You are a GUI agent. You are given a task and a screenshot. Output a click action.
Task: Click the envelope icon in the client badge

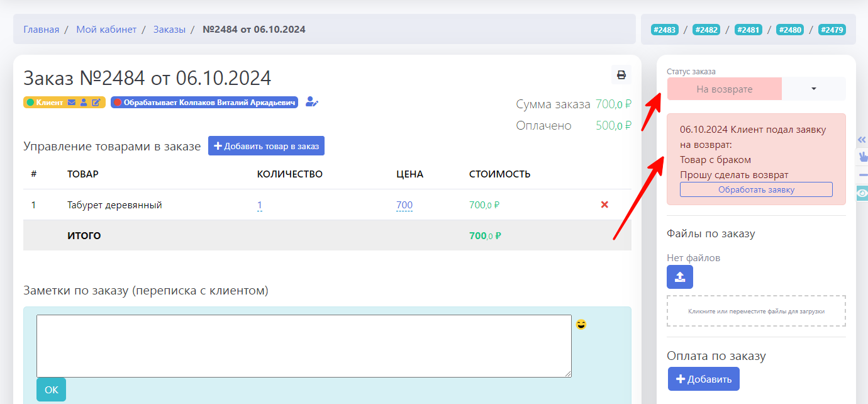click(x=72, y=103)
